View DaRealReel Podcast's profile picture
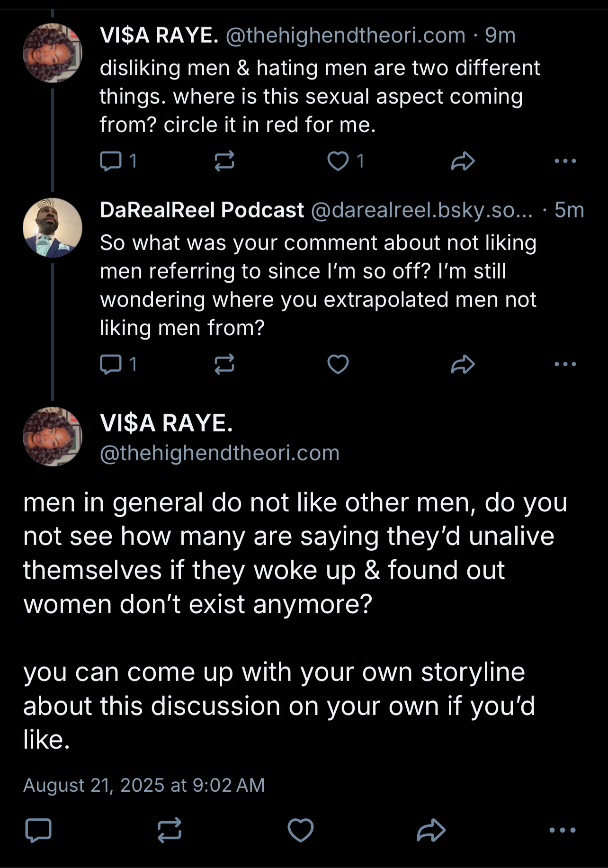The image size is (608, 868). pyautogui.click(x=53, y=228)
